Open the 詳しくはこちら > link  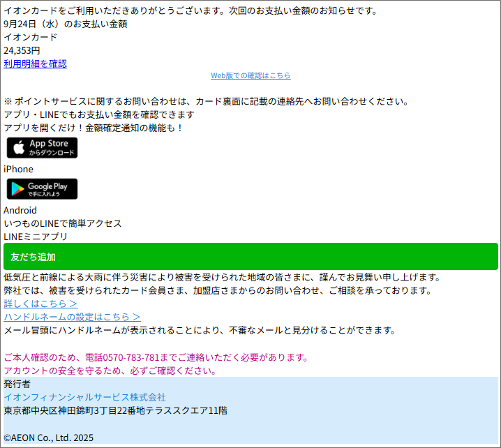[x=40, y=304]
